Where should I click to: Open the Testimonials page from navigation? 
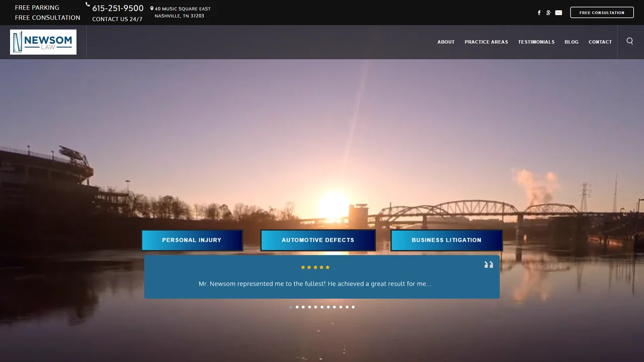pyautogui.click(x=536, y=42)
